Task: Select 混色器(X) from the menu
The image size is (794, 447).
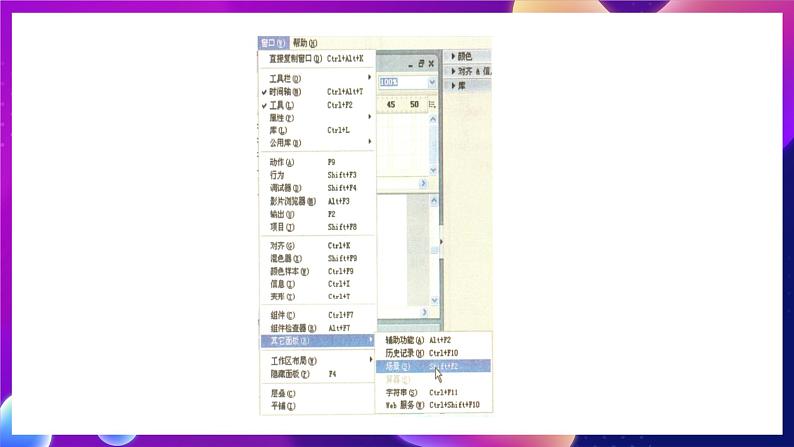Action: click(317, 258)
